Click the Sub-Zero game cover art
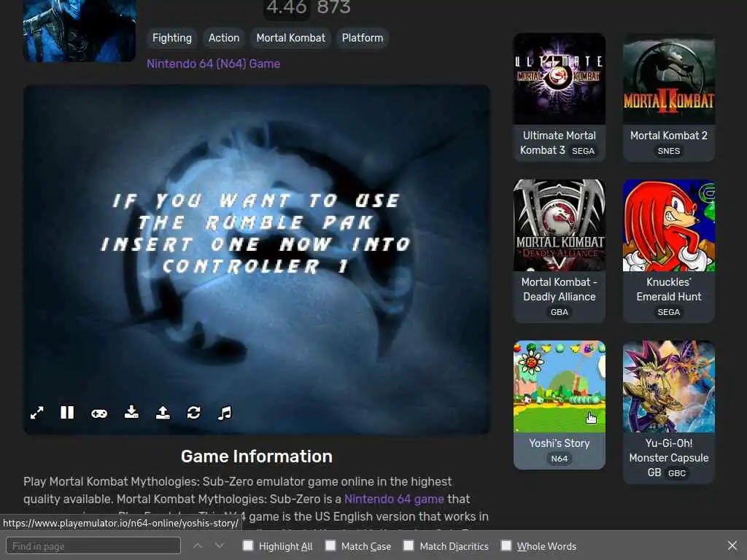 [x=80, y=31]
